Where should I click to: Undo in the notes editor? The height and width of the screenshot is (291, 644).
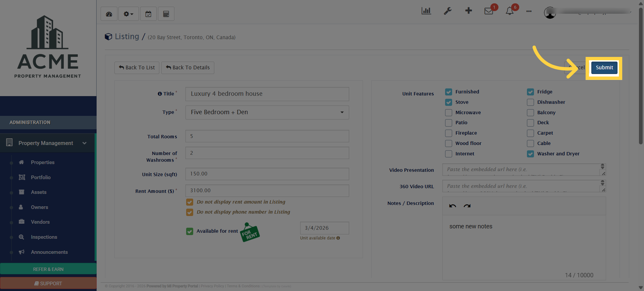[452, 206]
